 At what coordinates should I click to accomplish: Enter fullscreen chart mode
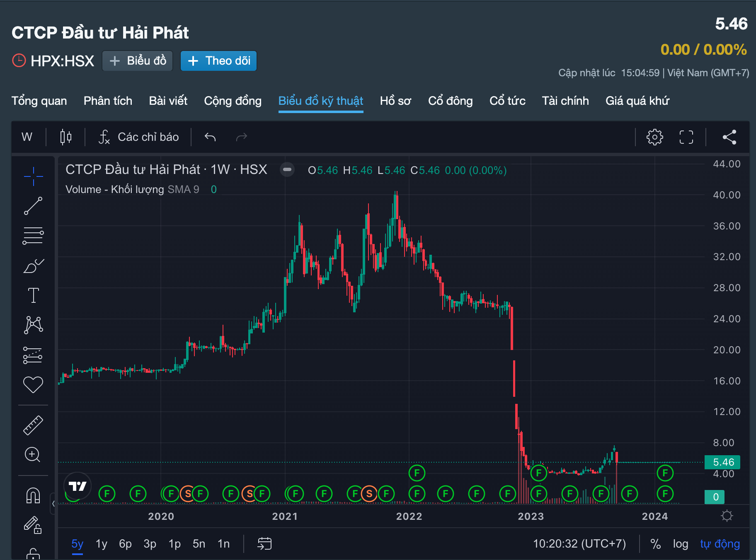pos(686,137)
